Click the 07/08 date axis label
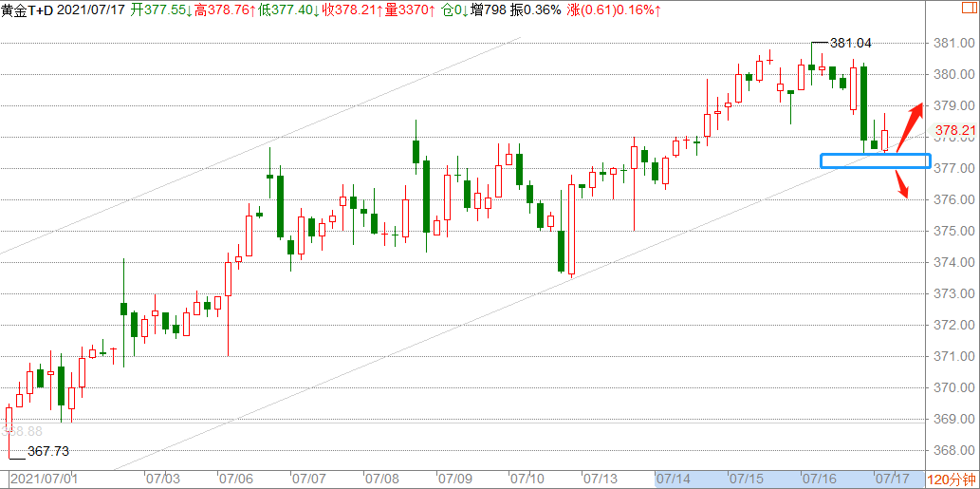980x489 pixels. pyautogui.click(x=381, y=480)
